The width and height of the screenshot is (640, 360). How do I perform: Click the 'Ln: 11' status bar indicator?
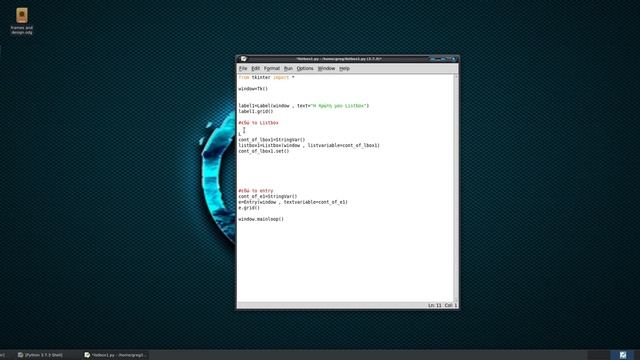tap(435, 305)
